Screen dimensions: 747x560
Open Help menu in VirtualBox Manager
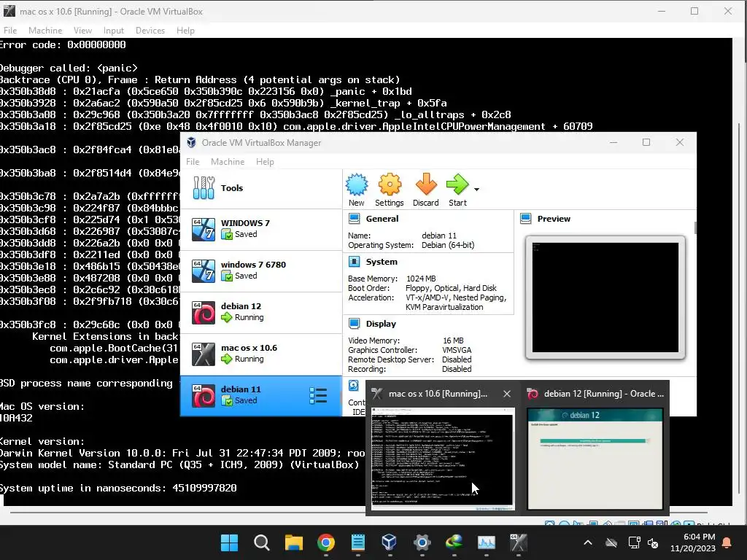pyautogui.click(x=265, y=161)
